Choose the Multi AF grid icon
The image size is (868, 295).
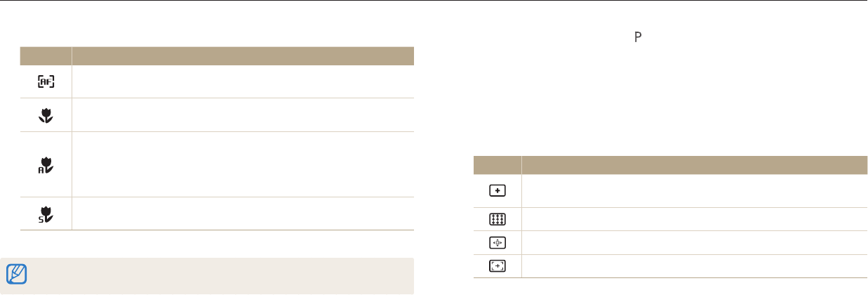(497, 219)
